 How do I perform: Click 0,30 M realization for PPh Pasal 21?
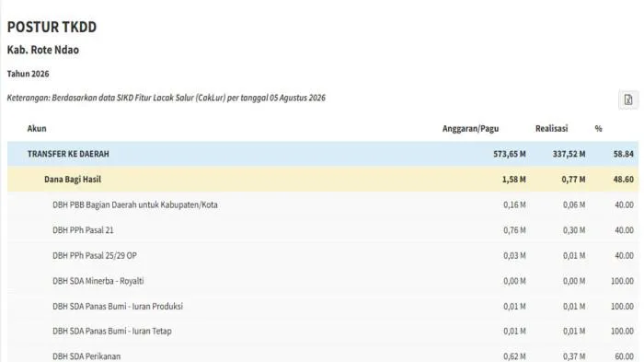(574, 230)
